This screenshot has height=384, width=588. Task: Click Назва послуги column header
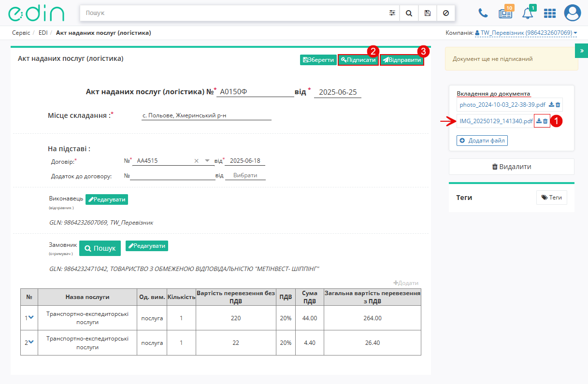(87, 297)
